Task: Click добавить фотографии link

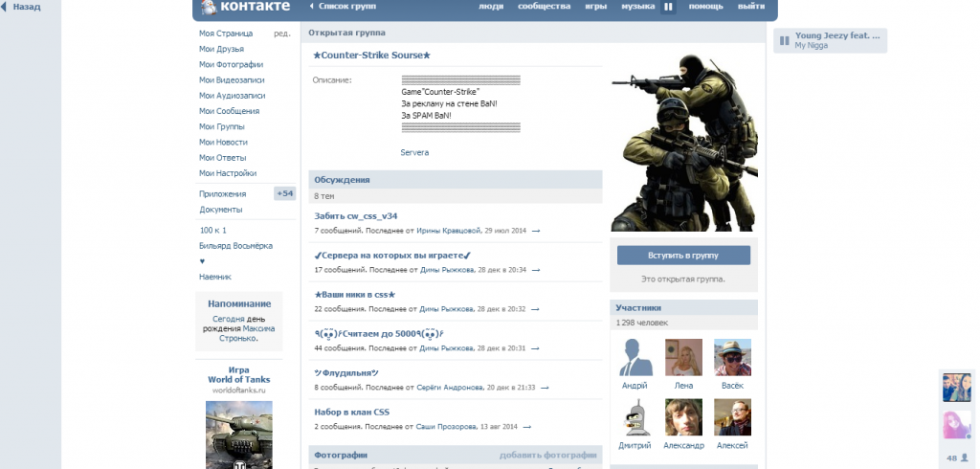Action: point(547,456)
